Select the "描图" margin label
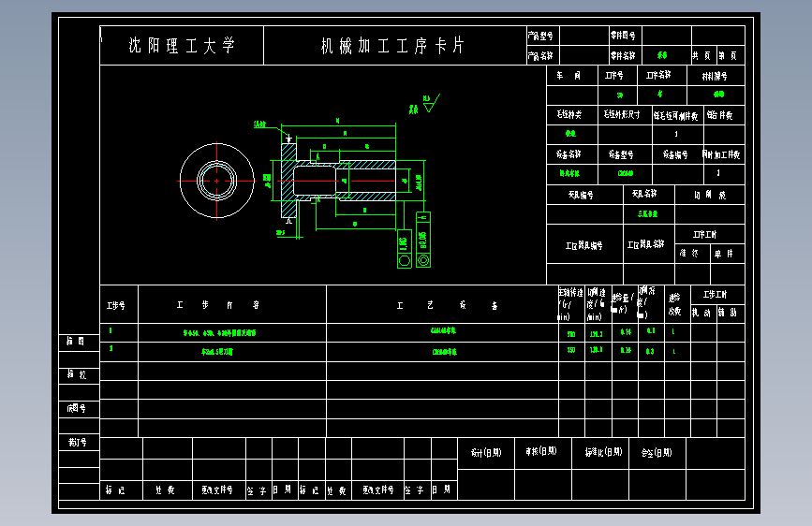Viewport: 812px width, 526px height. click(75, 342)
